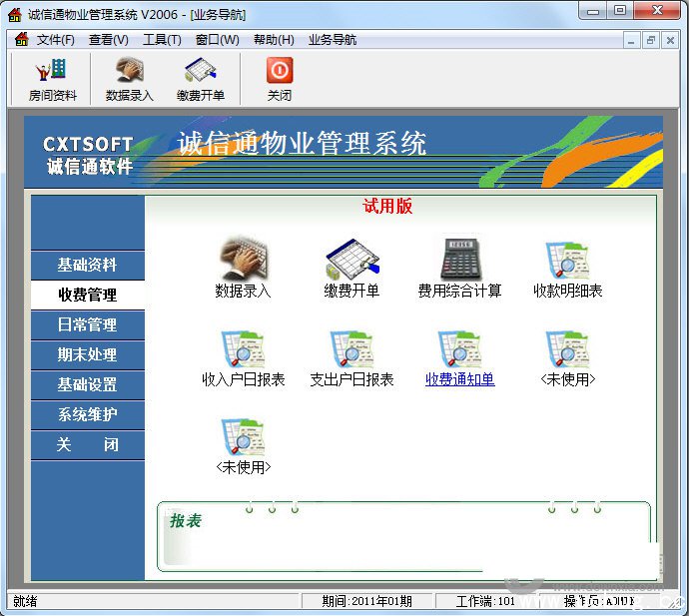This screenshot has height=616, width=689.
Task: Open the 工具(T) menu
Action: pos(162,40)
